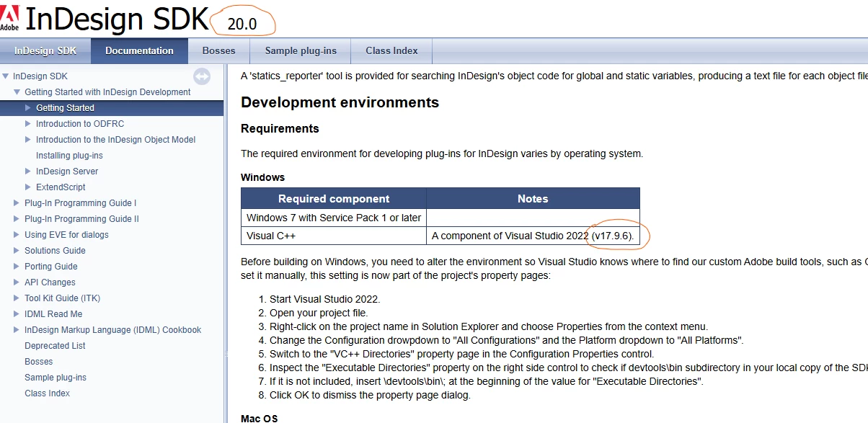Collapse Getting Started with InDesign Development node
This screenshot has height=423, width=868.
(17, 92)
